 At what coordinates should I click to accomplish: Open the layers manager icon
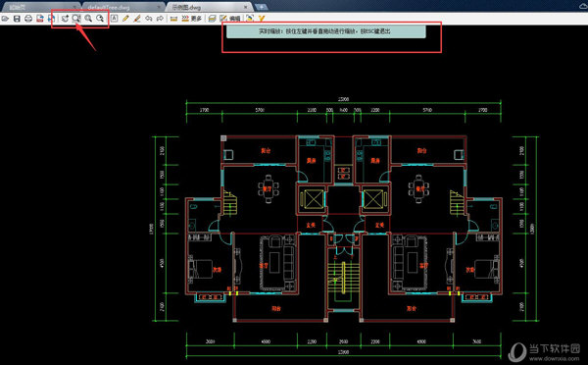point(213,19)
